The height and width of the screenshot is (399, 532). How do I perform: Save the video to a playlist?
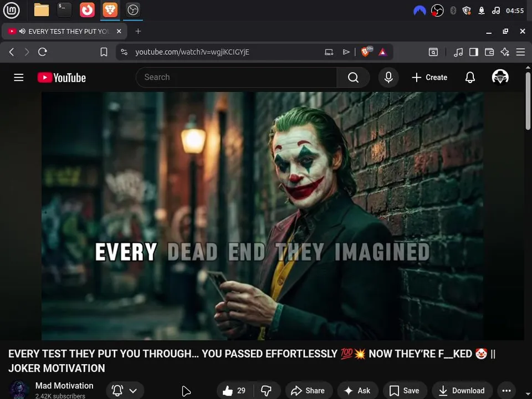click(x=404, y=391)
